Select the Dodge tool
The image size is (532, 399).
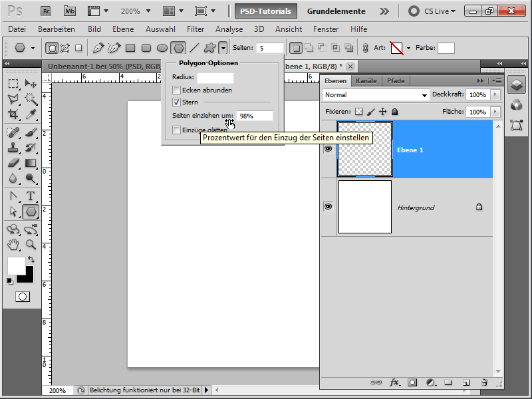[31, 178]
